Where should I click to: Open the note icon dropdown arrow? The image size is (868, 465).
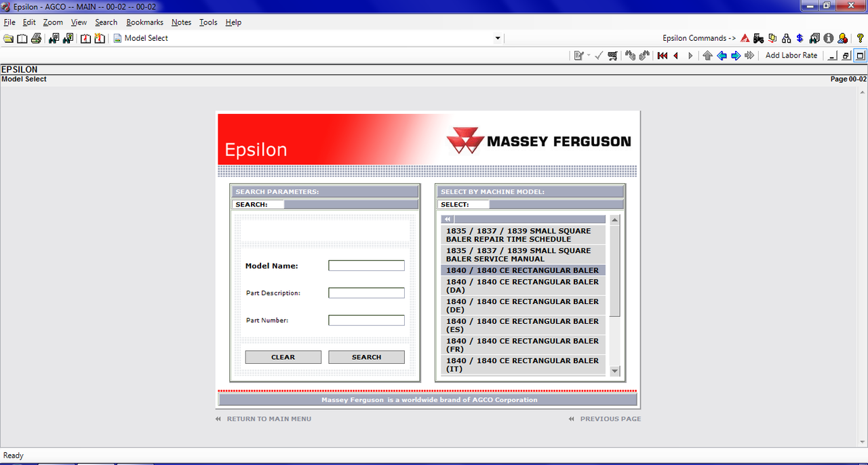(589, 56)
